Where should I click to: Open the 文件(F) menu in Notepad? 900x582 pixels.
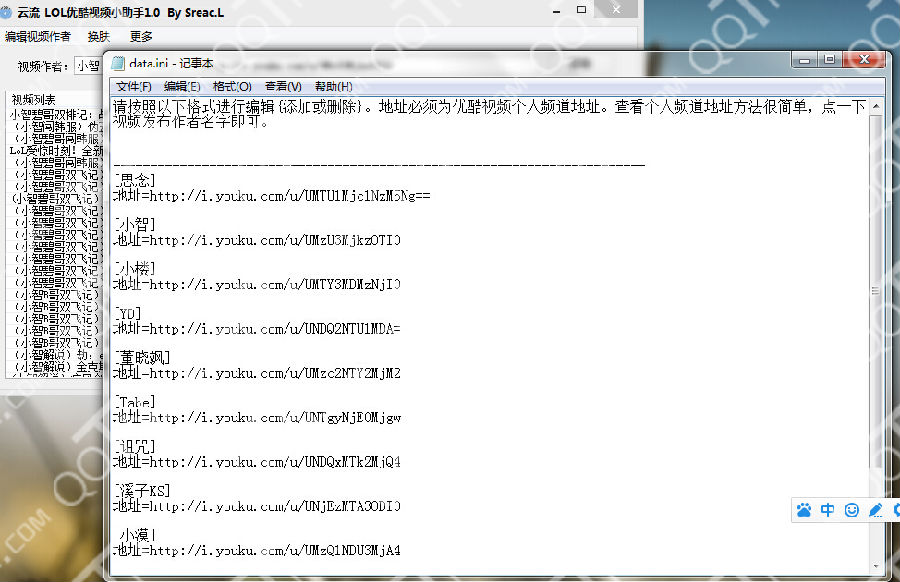coord(134,87)
